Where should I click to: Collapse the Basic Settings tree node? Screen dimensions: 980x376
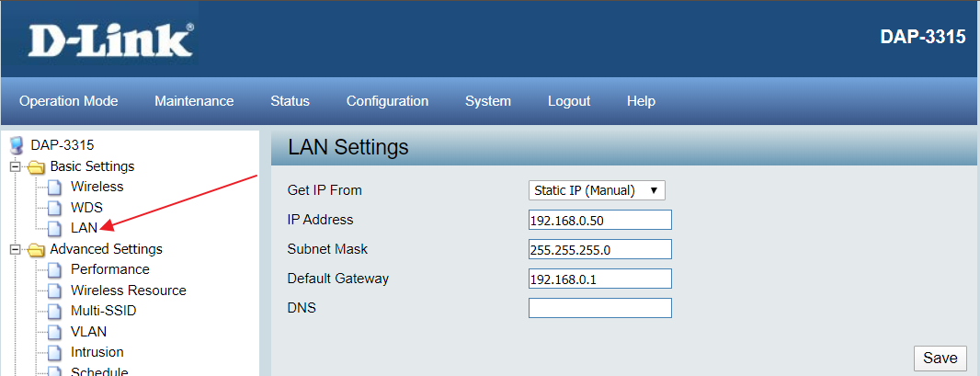(x=15, y=167)
